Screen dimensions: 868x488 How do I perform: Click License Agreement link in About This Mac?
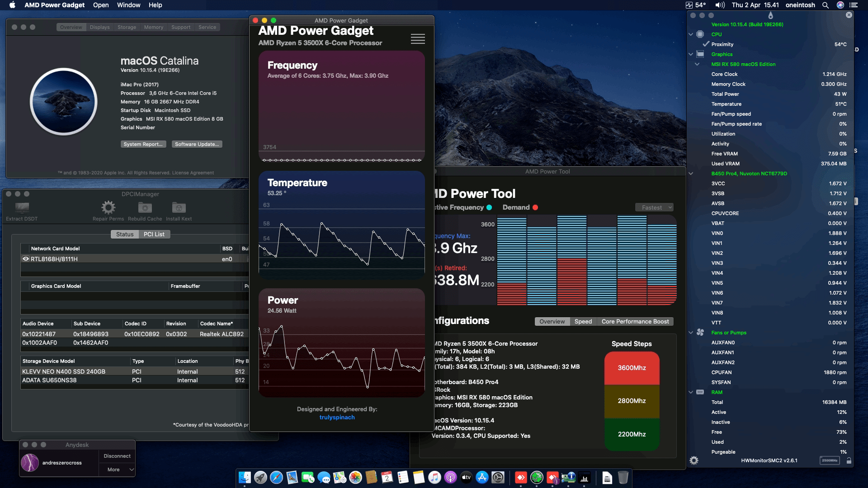pos(193,173)
